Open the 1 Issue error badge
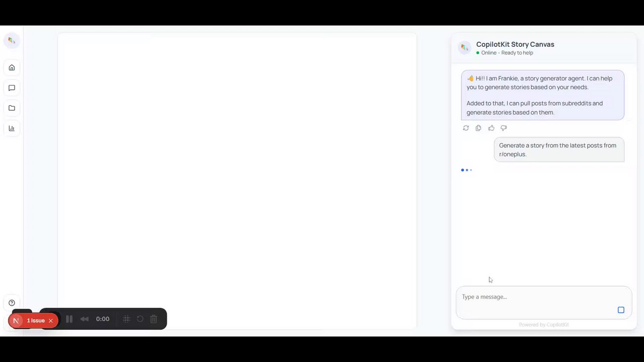This screenshot has height=362, width=644. [x=33, y=321]
